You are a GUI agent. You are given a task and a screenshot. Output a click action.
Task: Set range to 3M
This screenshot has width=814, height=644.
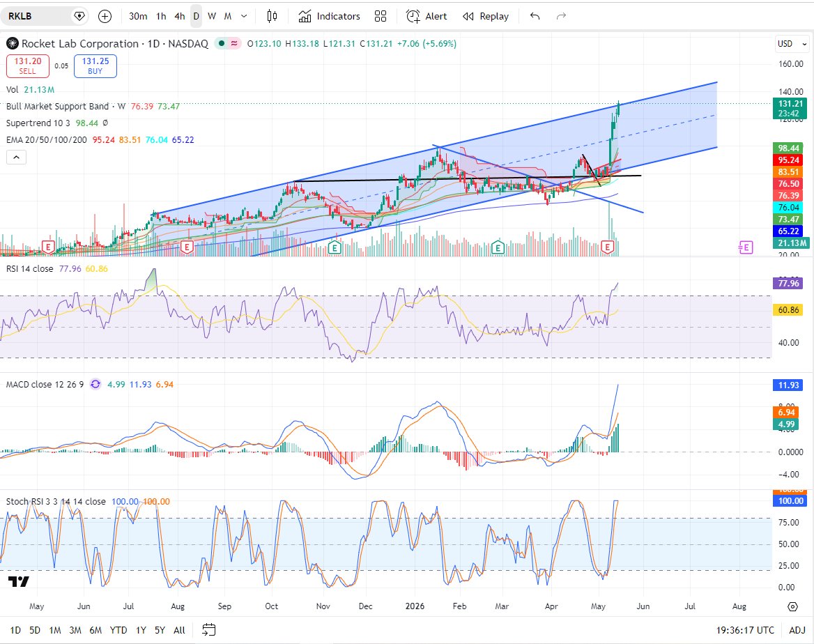pyautogui.click(x=75, y=630)
